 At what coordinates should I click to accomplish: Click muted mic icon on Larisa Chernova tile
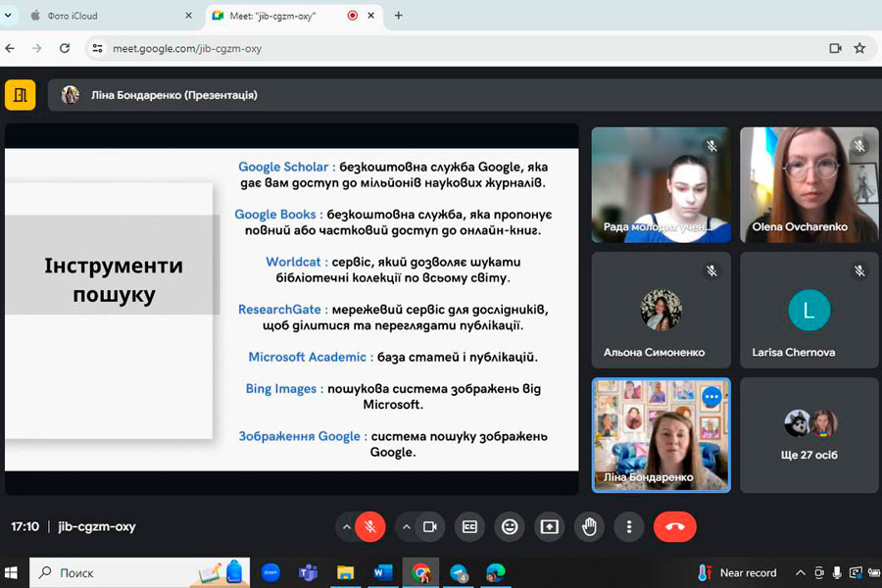(x=859, y=271)
